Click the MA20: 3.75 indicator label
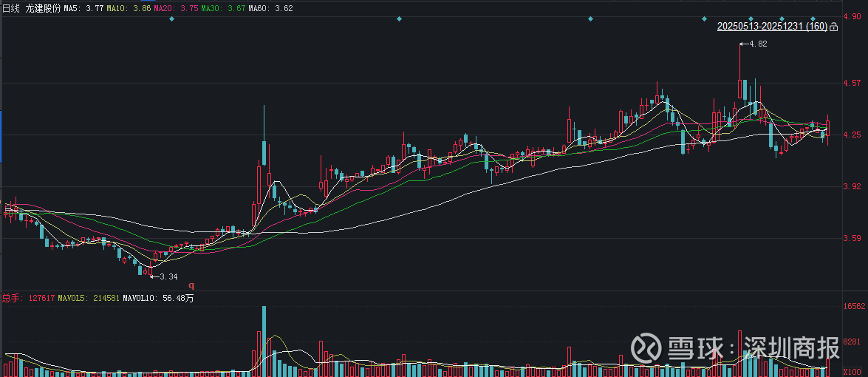This screenshot has height=377, width=868. [x=174, y=8]
